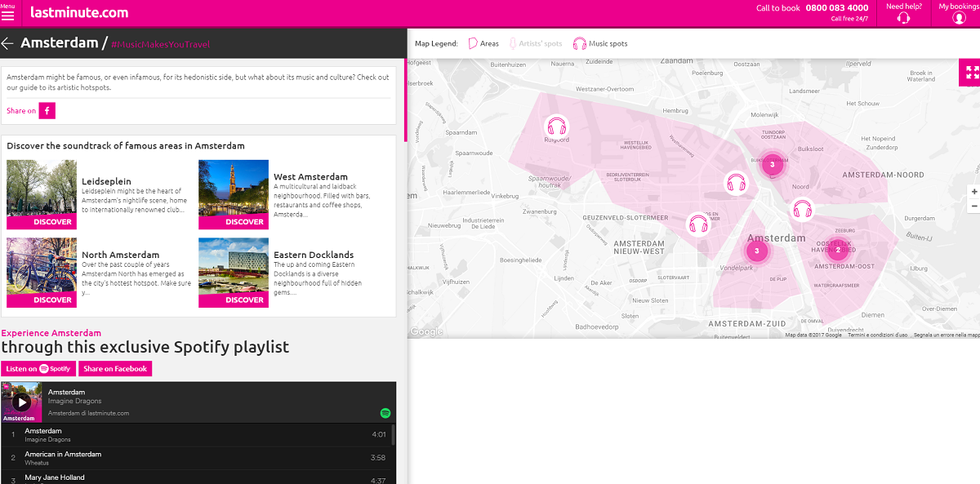Open the cluster marker 2 in Amsterdam-Oost
This screenshot has height=484, width=980.
click(x=837, y=250)
